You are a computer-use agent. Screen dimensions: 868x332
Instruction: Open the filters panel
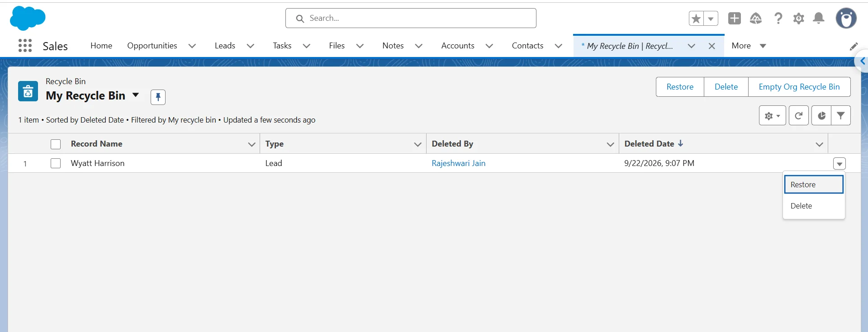pos(841,116)
